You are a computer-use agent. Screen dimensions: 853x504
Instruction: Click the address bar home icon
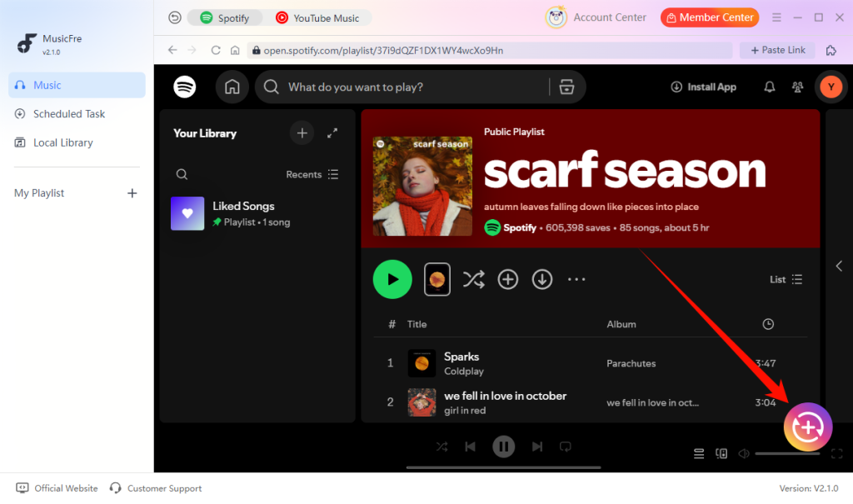click(x=235, y=50)
